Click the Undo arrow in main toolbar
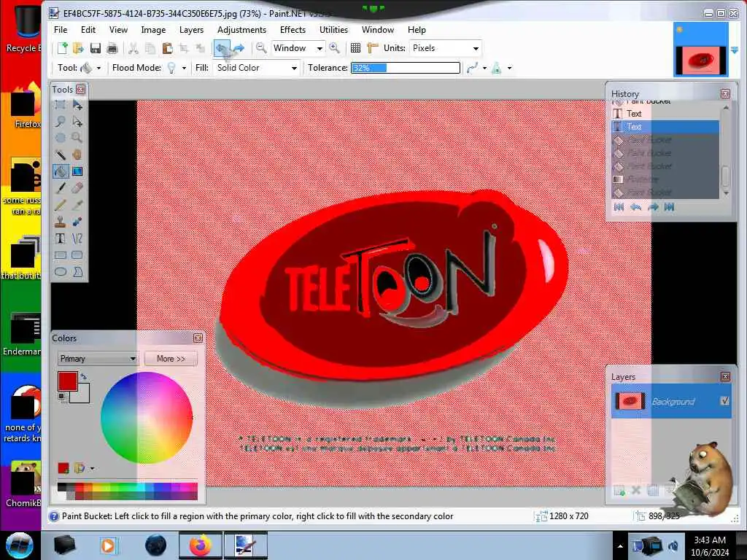The height and width of the screenshot is (560, 747). (x=222, y=48)
